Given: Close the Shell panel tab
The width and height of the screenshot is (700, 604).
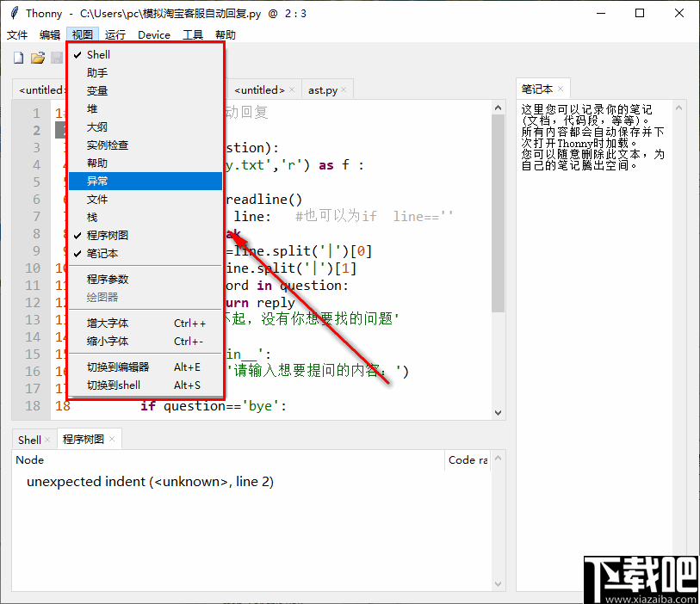Looking at the screenshot, I should point(47,439).
